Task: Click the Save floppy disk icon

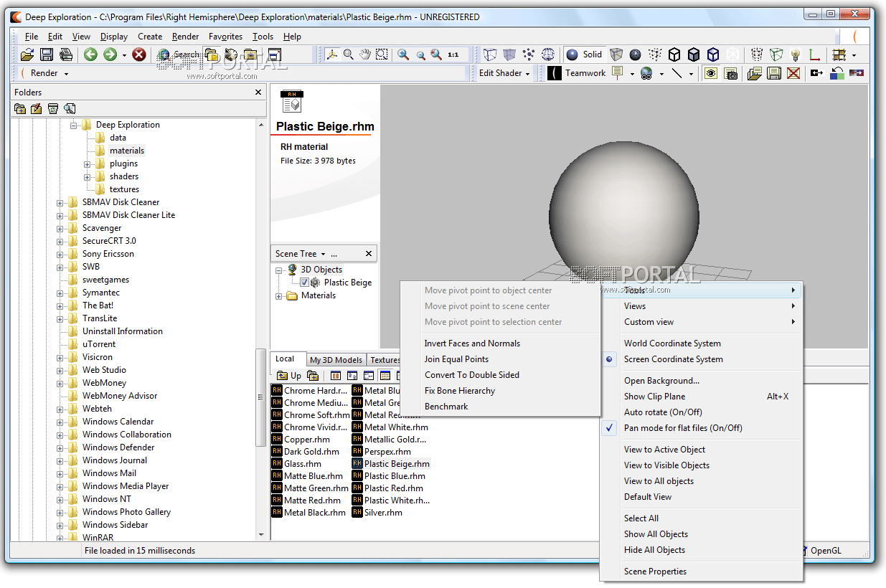Action: pos(47,54)
